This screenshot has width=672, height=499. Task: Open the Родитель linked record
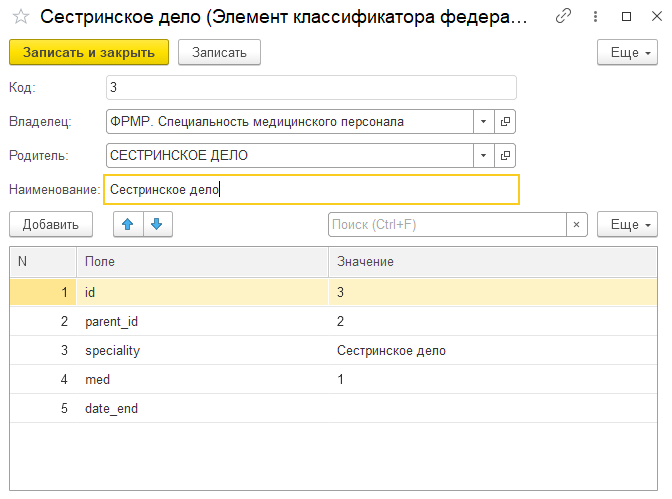click(505, 155)
